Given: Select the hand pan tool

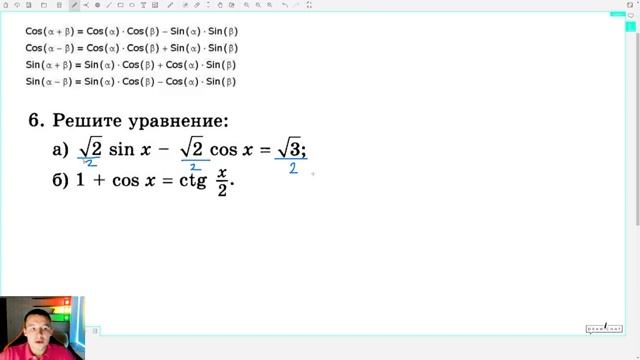Looking at the screenshot, I should pyautogui.click(x=220, y=5).
